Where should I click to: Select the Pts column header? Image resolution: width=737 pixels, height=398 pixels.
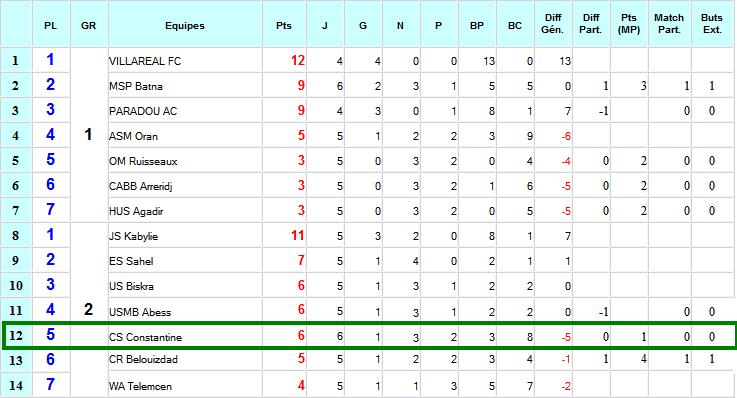(x=284, y=24)
